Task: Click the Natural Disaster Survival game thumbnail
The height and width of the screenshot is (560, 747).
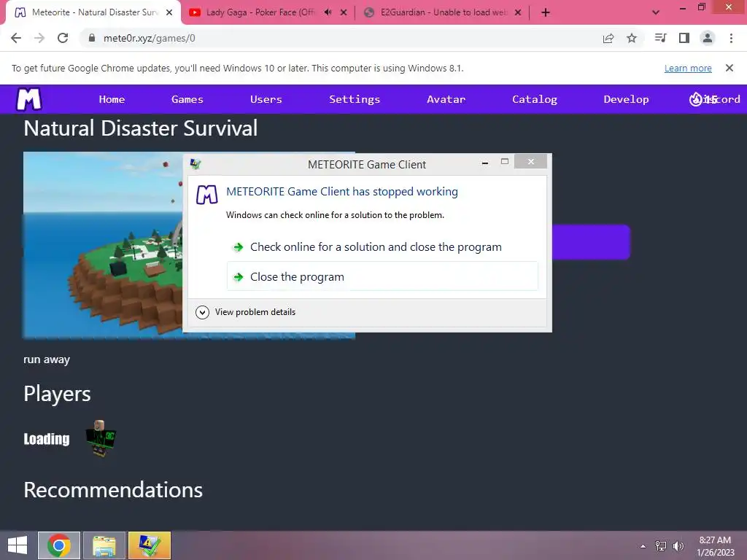Action: [103, 245]
